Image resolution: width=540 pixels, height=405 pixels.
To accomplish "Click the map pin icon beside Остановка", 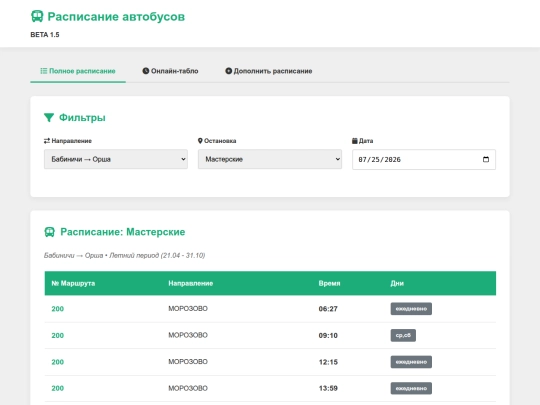I will (200, 141).
